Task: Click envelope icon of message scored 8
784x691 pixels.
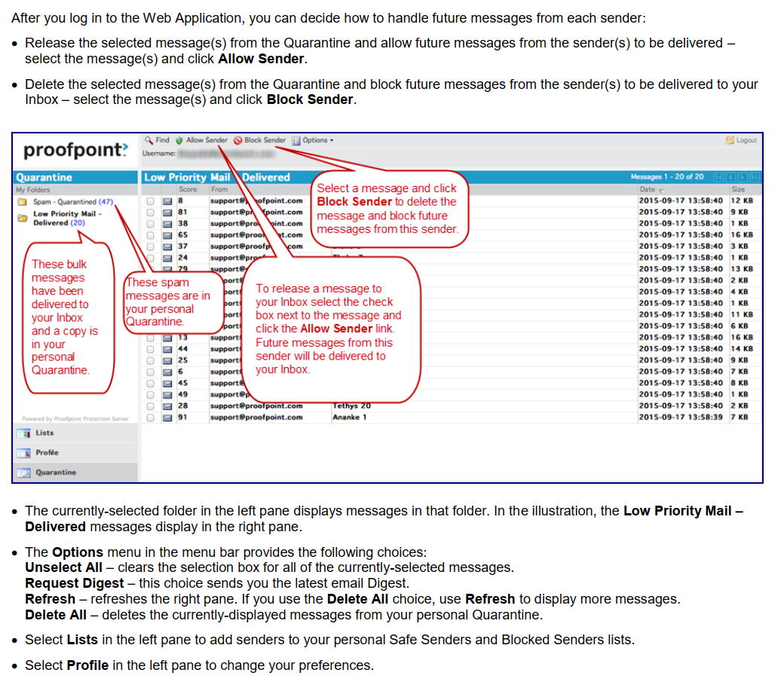Action: (x=167, y=201)
